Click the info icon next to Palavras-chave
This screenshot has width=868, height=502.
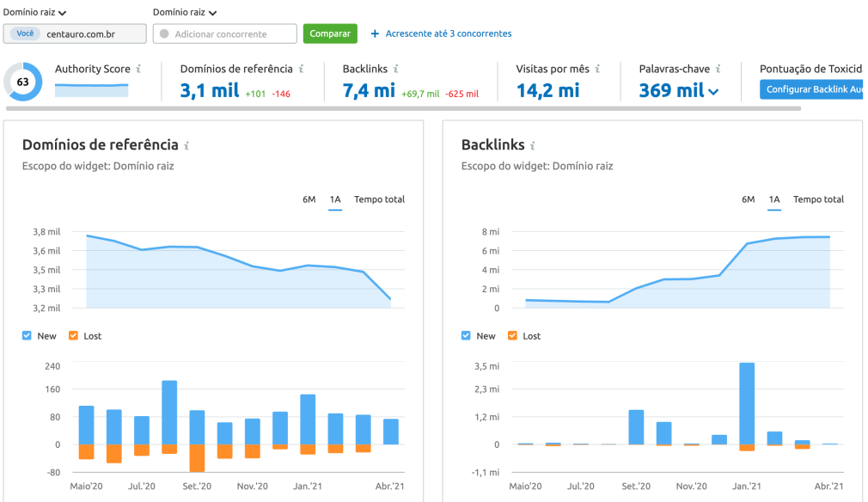719,68
